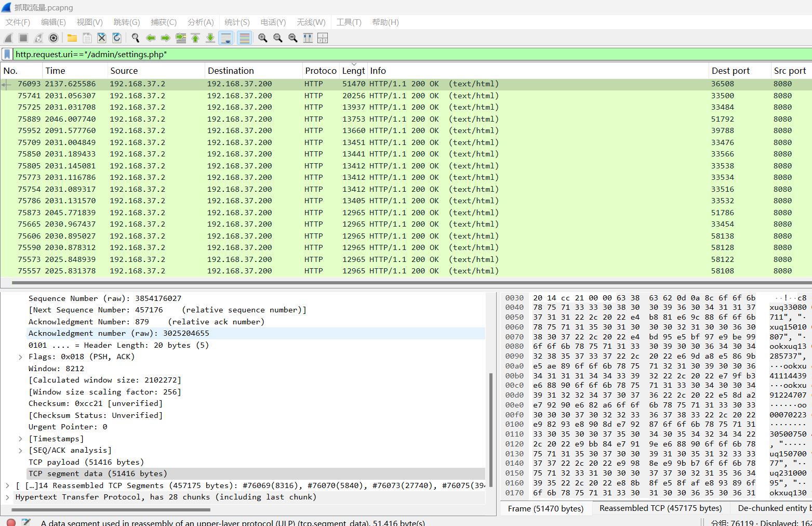Expand the Hypertext Transfer Protocol node

(7, 497)
